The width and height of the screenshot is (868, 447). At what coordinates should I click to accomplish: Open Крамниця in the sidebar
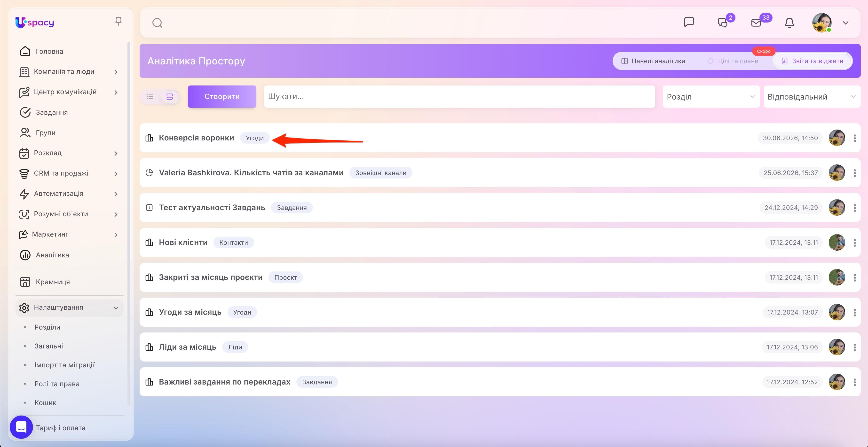click(x=53, y=282)
